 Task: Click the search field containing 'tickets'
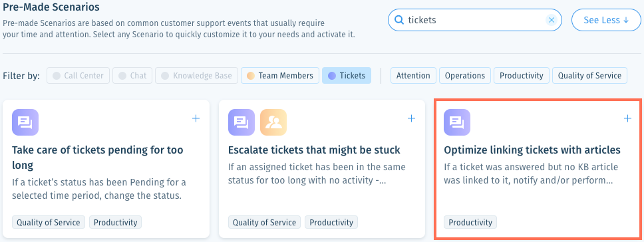[475, 20]
